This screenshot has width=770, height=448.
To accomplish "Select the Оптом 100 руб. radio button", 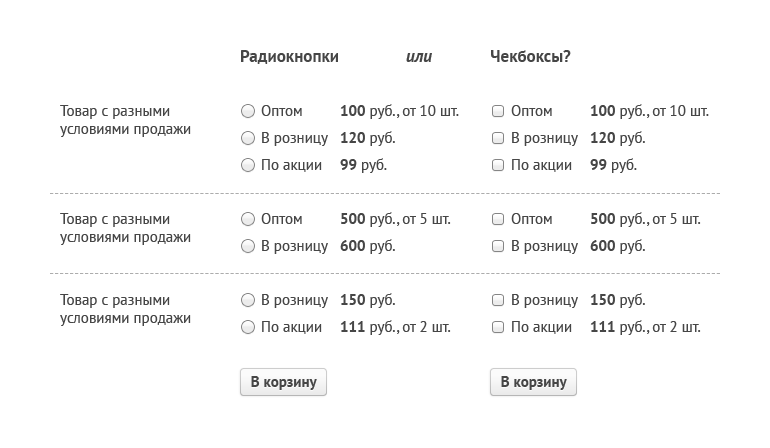I will click(x=248, y=111).
